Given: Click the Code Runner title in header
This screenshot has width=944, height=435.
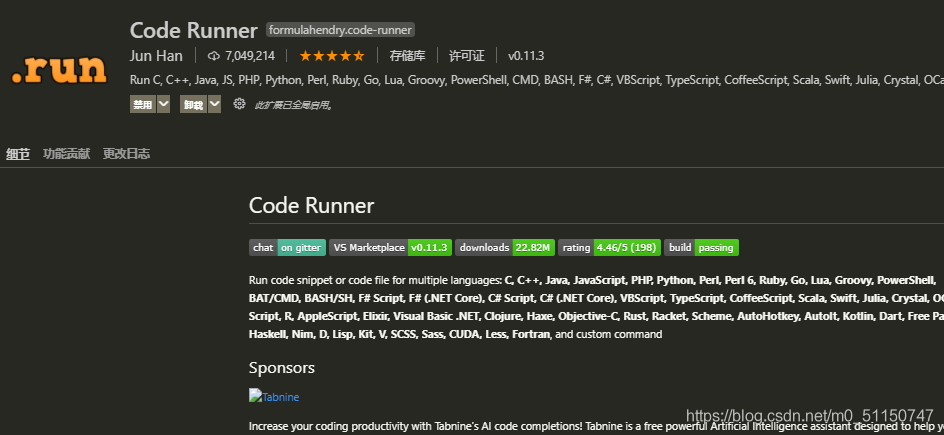Looking at the screenshot, I should click(193, 31).
